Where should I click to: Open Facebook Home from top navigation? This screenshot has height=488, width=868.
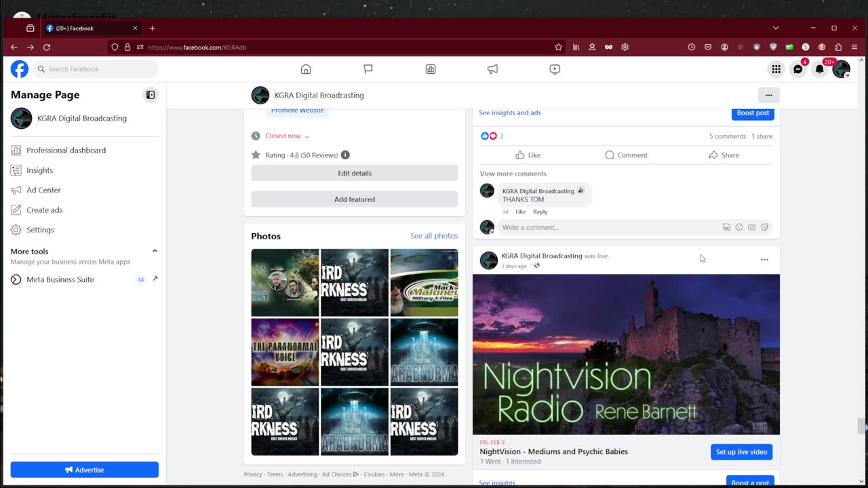306,69
